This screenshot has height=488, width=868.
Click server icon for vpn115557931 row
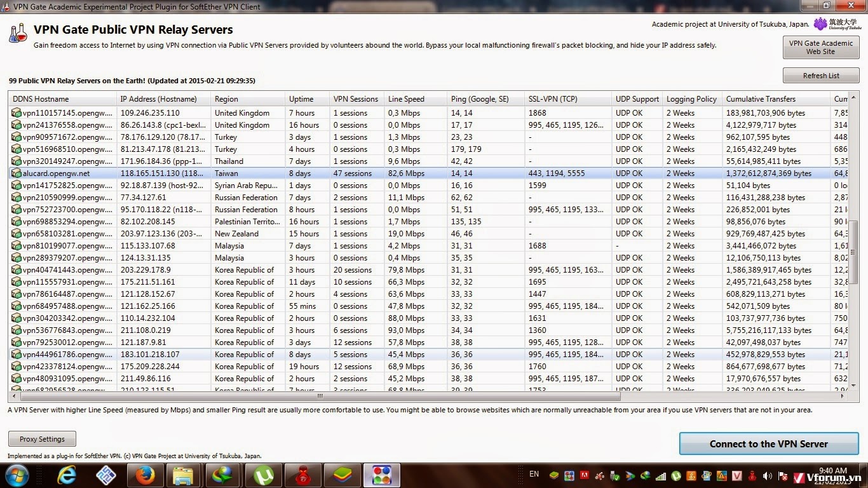coord(17,282)
